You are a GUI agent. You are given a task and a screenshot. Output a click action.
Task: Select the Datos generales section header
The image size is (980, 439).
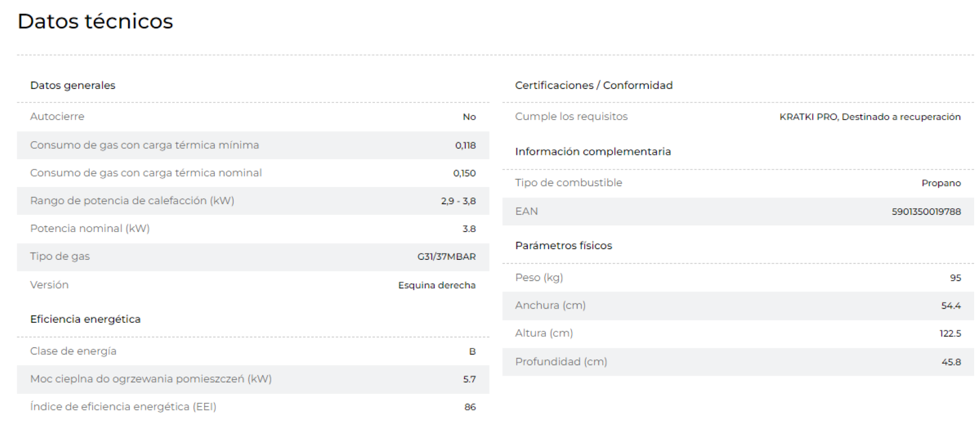(72, 85)
